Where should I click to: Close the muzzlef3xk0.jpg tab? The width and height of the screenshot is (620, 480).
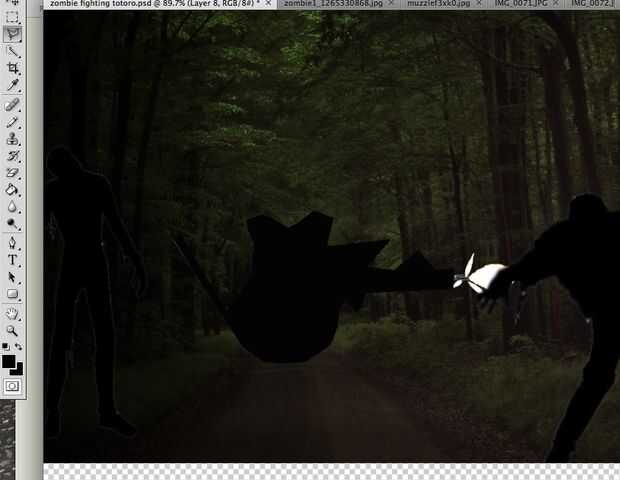click(479, 3)
